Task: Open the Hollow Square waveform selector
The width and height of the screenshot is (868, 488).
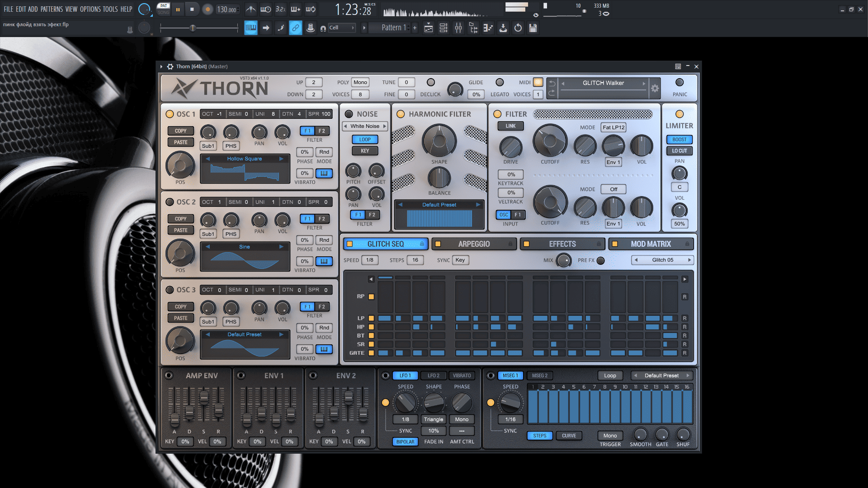Action: [x=245, y=159]
